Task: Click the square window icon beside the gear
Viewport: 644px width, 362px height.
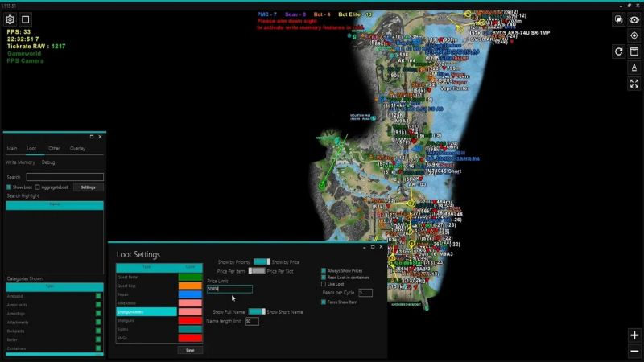Action: (x=26, y=19)
